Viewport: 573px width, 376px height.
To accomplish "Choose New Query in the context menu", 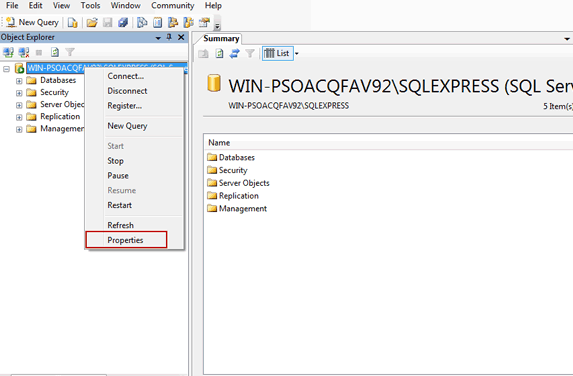I will point(127,126).
